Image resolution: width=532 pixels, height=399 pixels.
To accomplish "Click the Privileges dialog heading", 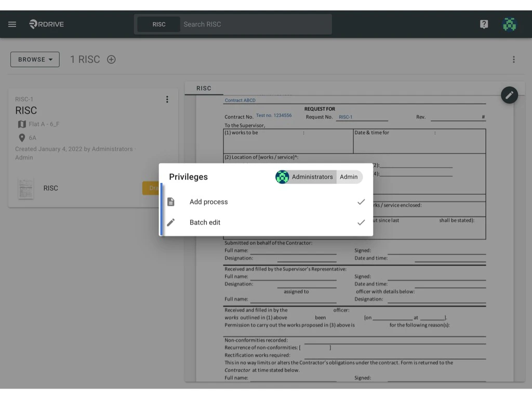I will point(188,177).
